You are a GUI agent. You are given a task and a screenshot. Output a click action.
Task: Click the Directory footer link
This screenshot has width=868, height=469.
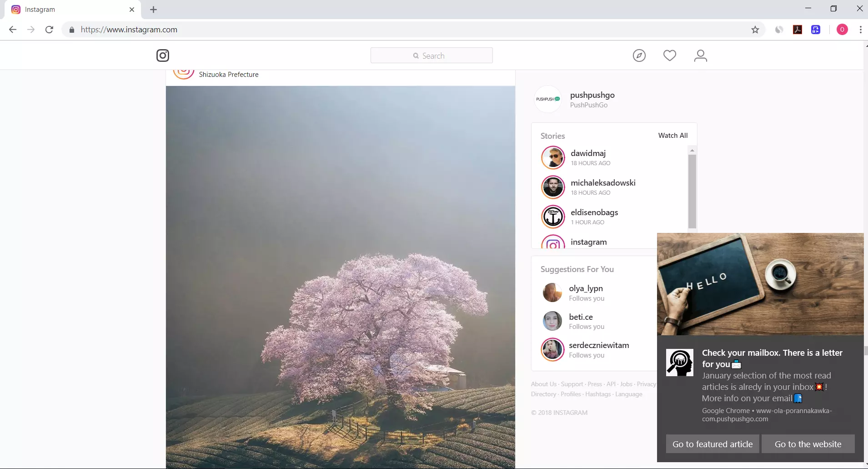543,394
